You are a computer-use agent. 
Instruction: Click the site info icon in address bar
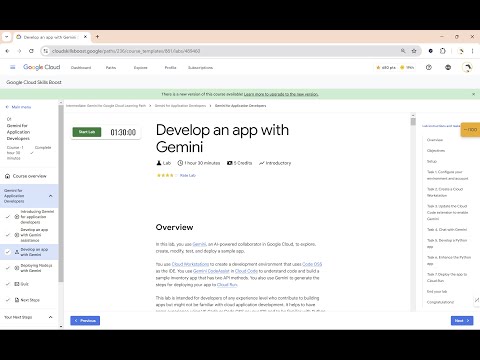coord(46,51)
